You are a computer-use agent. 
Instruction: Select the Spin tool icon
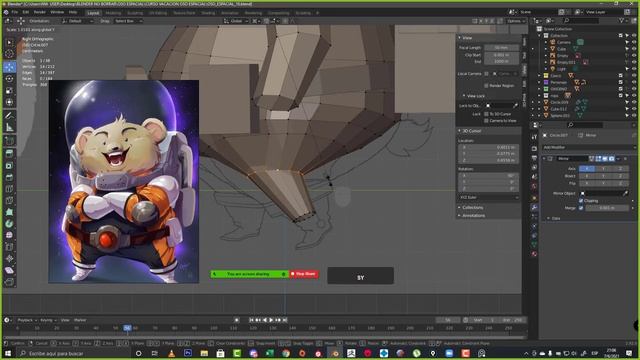click(x=9, y=224)
